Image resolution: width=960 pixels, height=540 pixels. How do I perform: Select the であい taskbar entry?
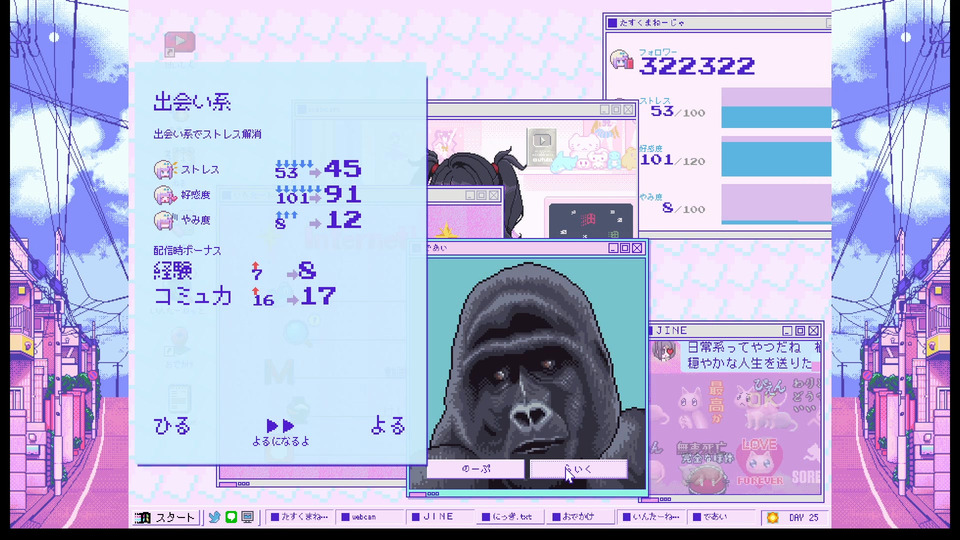pos(722,517)
